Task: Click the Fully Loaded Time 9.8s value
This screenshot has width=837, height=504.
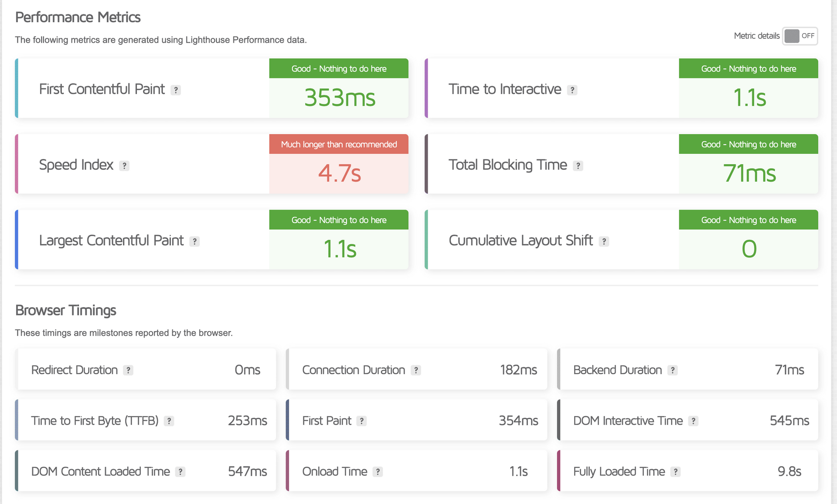Action: tap(789, 471)
